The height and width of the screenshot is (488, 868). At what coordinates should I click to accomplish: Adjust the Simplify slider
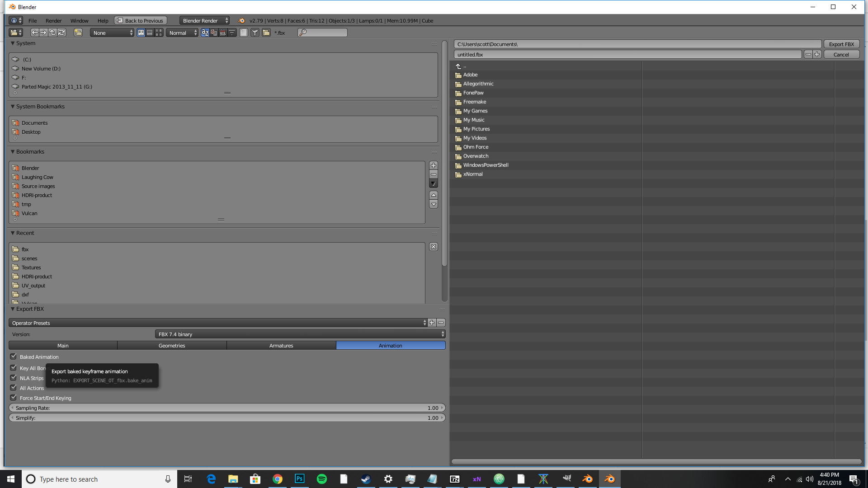point(227,418)
